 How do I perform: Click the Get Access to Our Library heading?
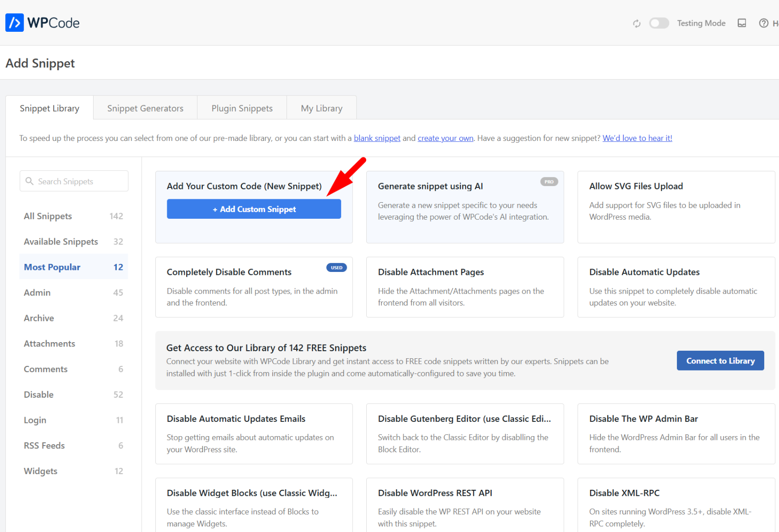266,348
